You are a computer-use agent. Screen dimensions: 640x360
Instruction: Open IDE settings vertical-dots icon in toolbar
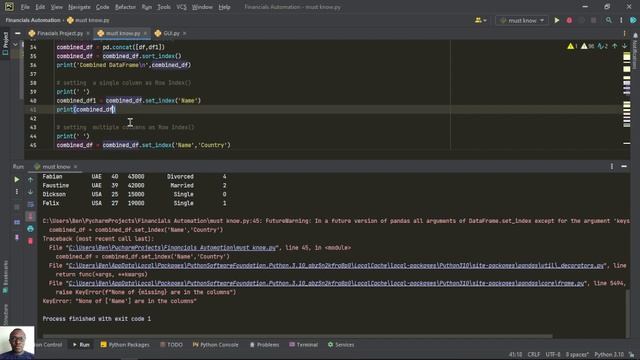tap(621, 20)
